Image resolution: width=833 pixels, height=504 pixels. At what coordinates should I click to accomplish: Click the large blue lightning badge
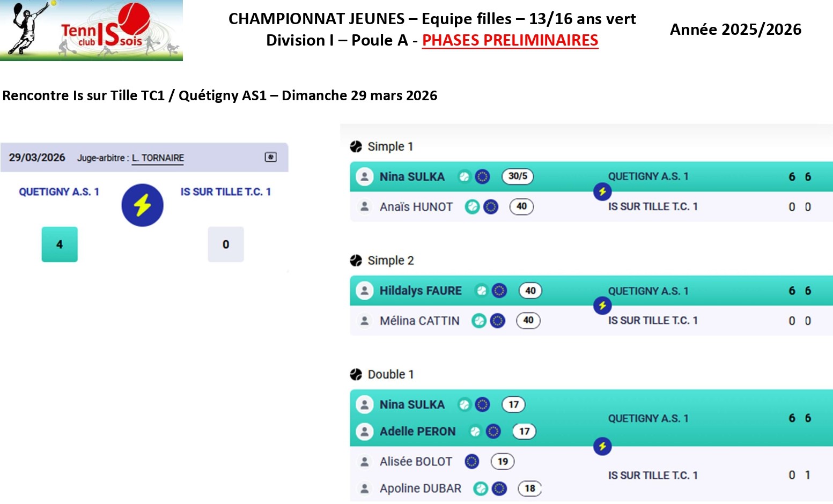[x=142, y=205]
